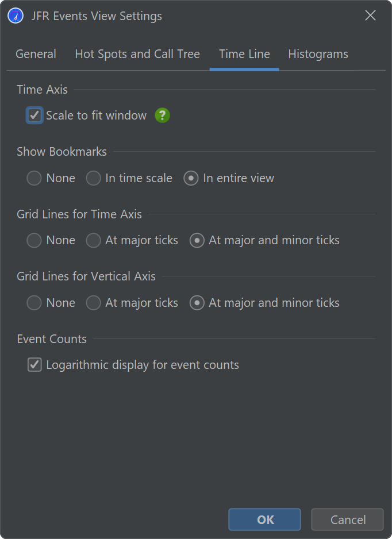Switch to the Histograms tab

(x=318, y=54)
